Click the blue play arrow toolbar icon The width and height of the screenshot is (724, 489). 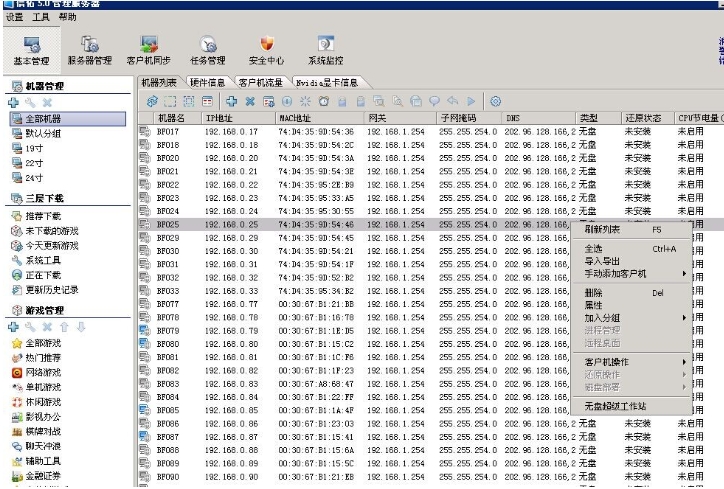pyautogui.click(x=471, y=101)
